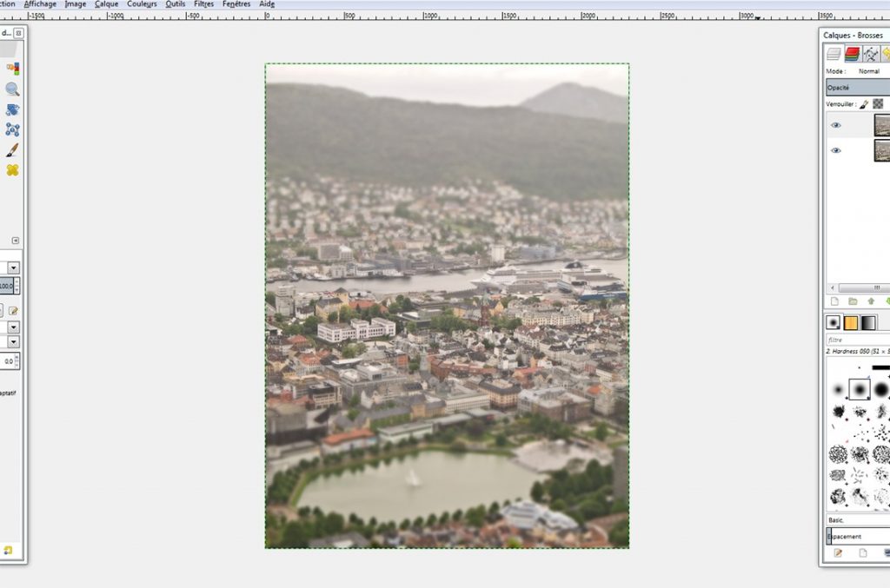This screenshot has width=890, height=588.
Task: Select the Zoom magnifier tool
Action: [x=12, y=89]
